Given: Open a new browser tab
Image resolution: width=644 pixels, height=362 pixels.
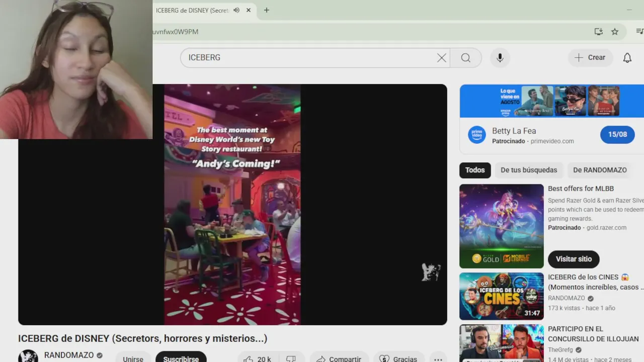Looking at the screenshot, I should tap(267, 10).
